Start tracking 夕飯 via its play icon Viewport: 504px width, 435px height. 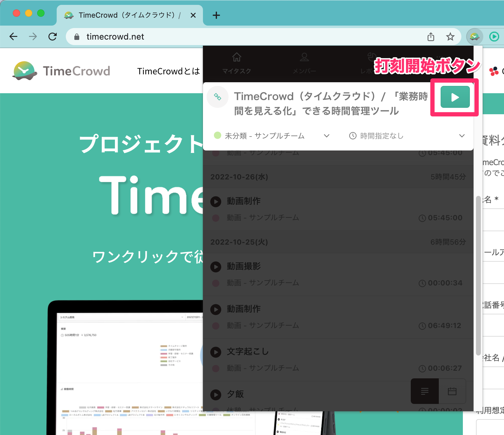[216, 395]
